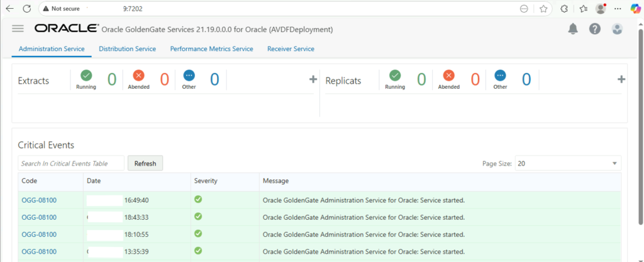Viewport: 644px width, 262px height.
Task: Click the Extracts Running green check icon
Action: point(86,76)
